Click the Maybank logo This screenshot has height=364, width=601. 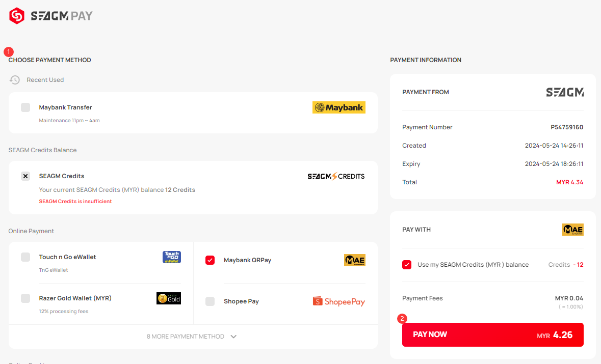tap(339, 107)
